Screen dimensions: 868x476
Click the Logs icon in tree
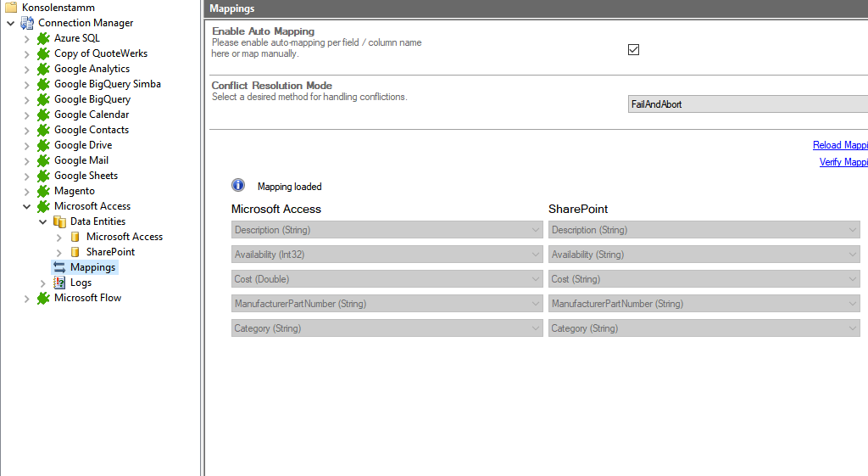point(59,283)
